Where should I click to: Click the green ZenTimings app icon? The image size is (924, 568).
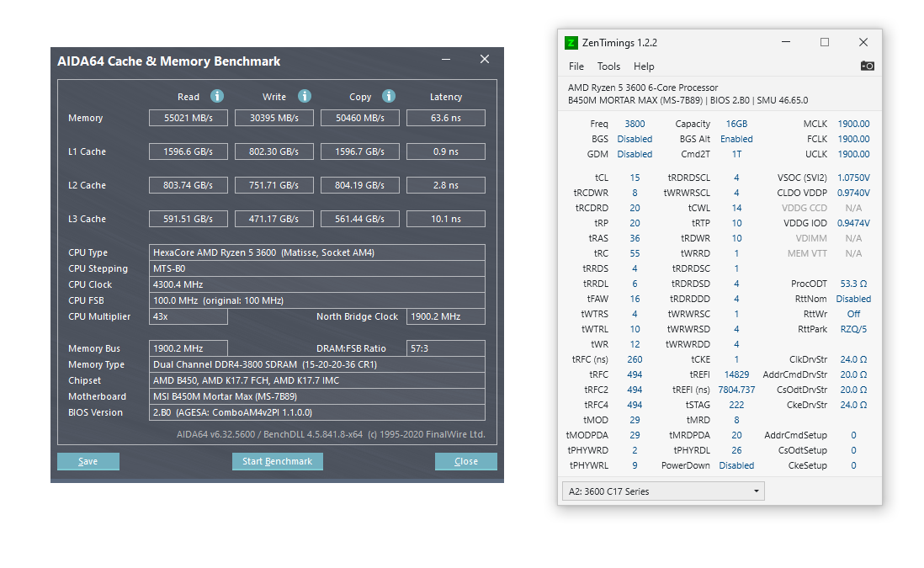click(x=571, y=42)
